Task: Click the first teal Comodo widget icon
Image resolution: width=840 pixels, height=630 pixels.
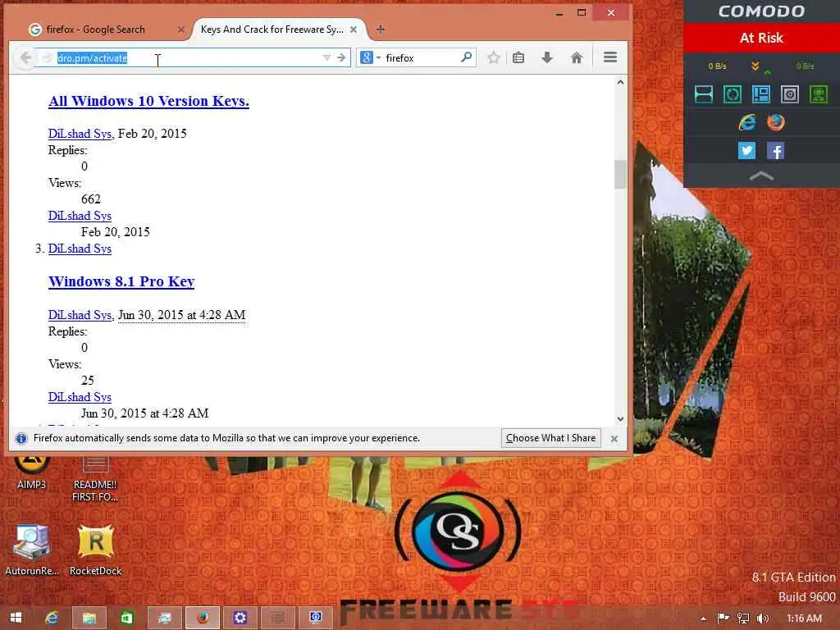Action: coord(703,94)
